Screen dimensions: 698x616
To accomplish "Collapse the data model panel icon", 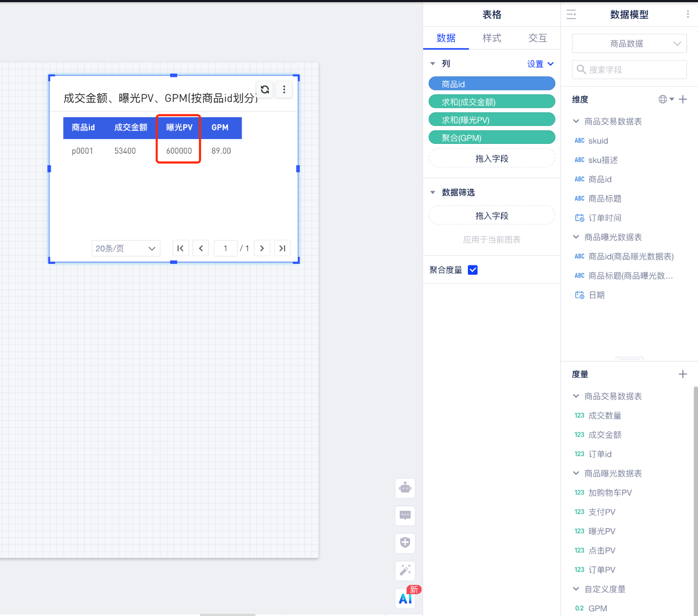I will pyautogui.click(x=571, y=15).
